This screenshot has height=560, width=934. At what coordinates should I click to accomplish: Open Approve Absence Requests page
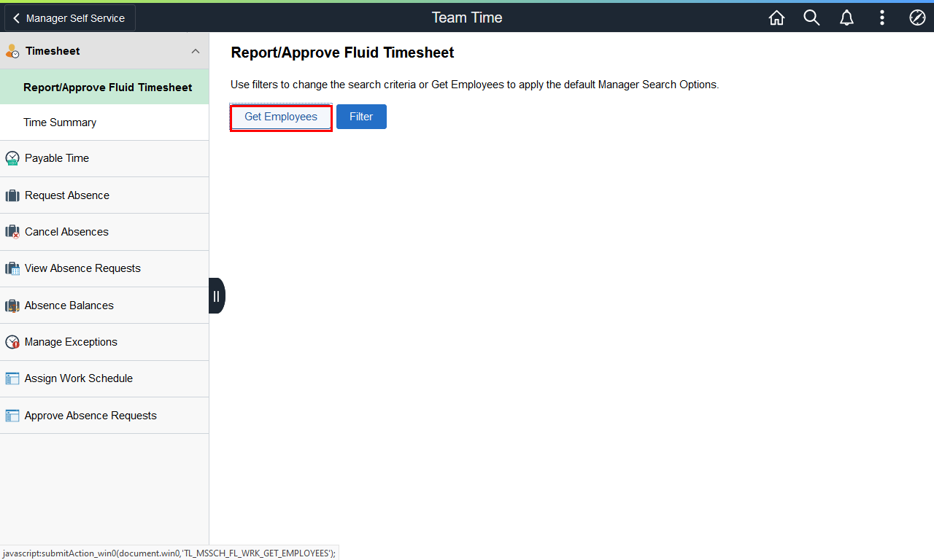[x=104, y=416]
